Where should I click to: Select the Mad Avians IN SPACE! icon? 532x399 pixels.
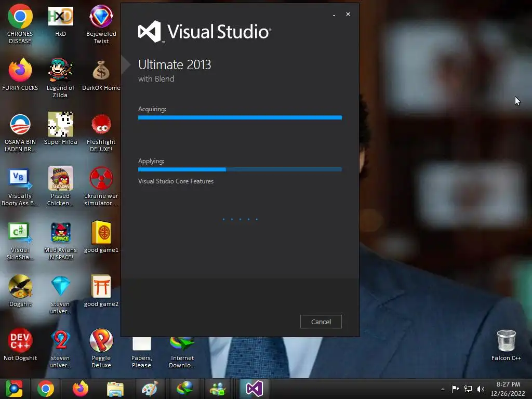coord(60,241)
